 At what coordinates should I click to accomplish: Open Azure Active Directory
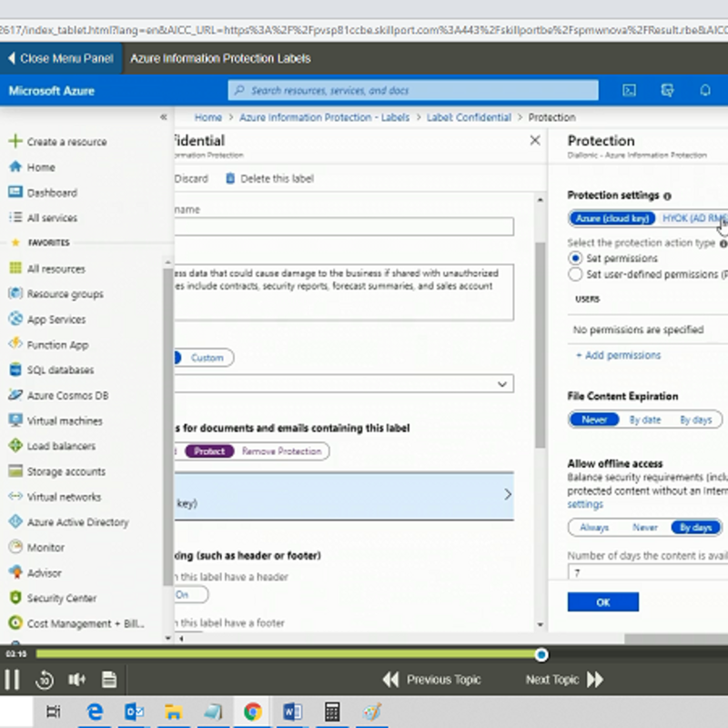pos(68,521)
